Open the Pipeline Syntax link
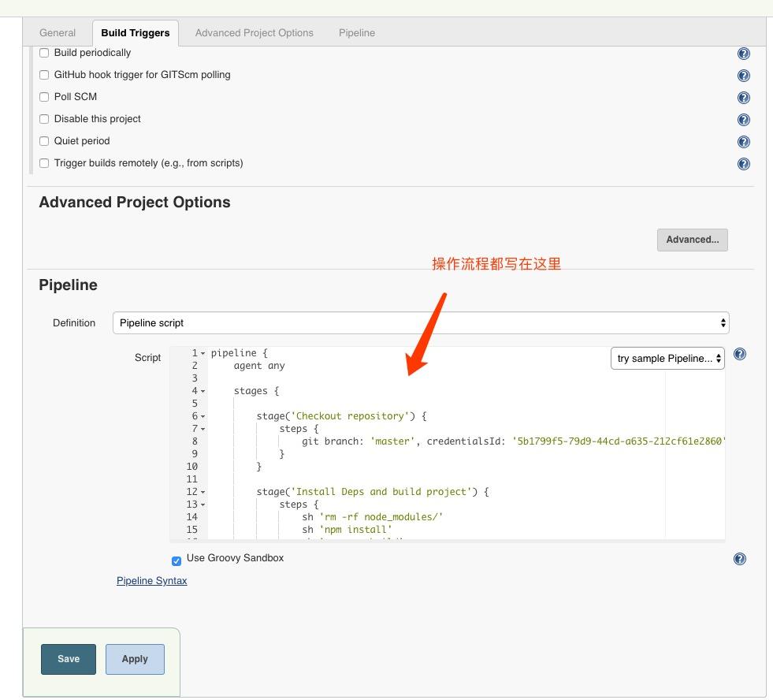Image resolution: width=773 pixels, height=700 pixels. (151, 580)
